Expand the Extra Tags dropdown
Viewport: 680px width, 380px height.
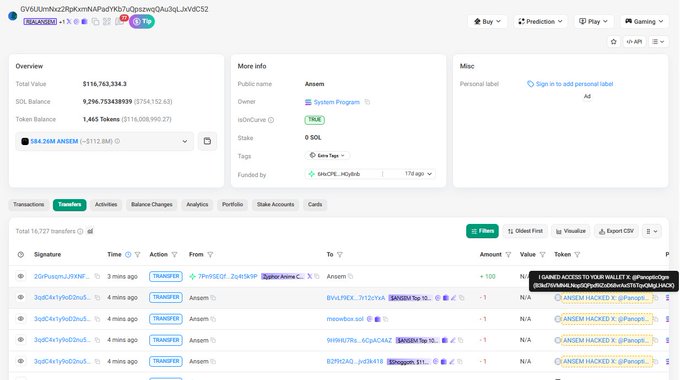coord(327,155)
